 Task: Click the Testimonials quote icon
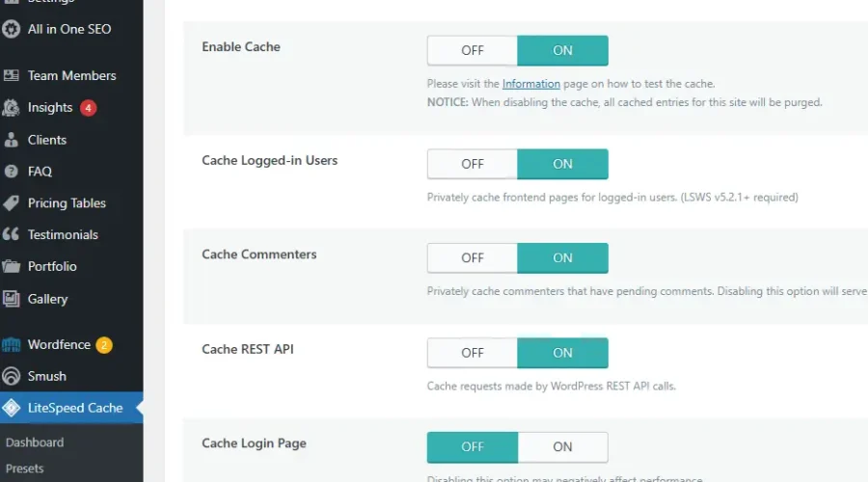point(12,235)
